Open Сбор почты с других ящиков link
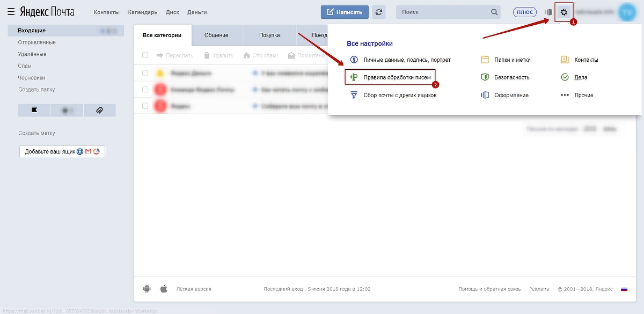 [x=400, y=95]
